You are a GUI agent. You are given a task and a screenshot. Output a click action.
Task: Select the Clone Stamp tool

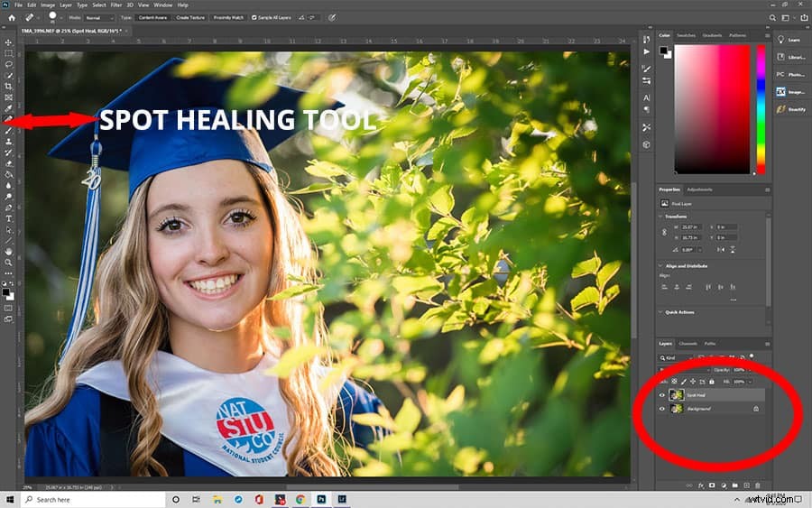click(8, 142)
